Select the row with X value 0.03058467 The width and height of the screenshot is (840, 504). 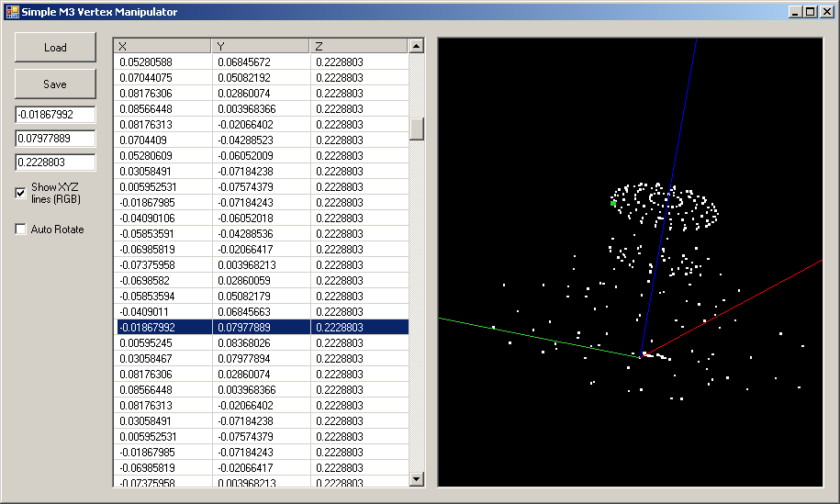(262, 358)
